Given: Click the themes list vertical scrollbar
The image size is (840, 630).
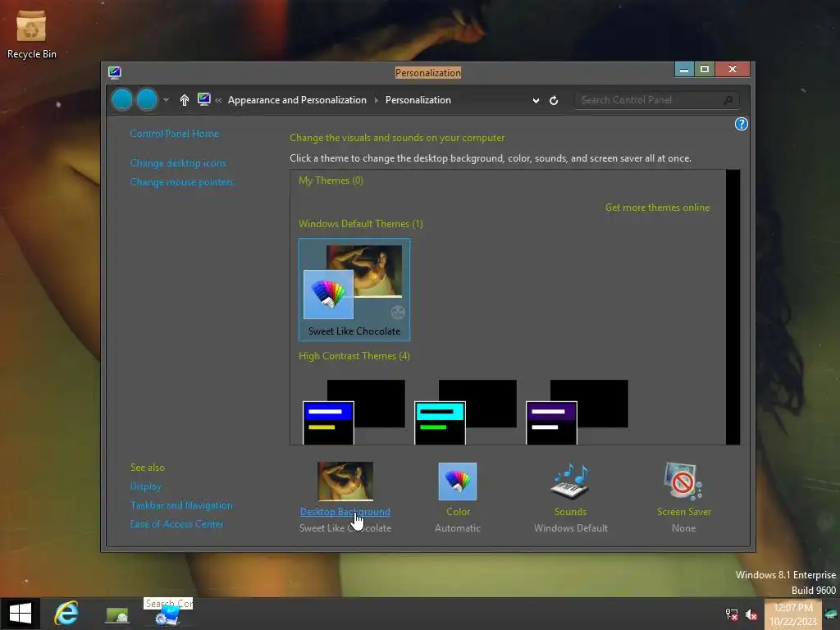Looking at the screenshot, I should (733, 307).
